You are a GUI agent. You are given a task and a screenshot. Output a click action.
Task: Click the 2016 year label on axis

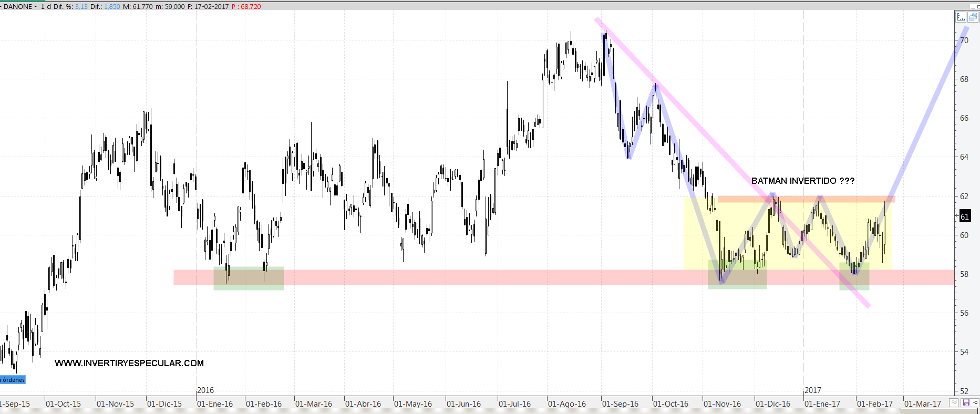(x=205, y=390)
